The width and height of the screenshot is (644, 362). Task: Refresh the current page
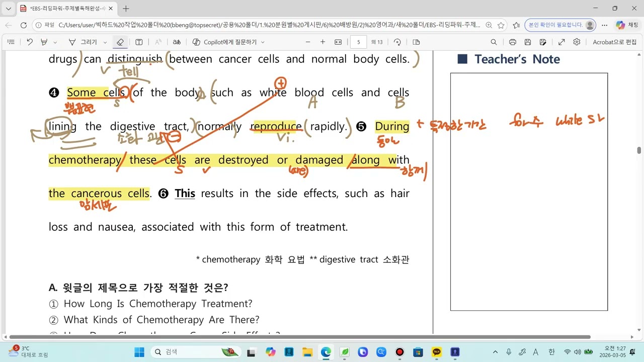[x=23, y=25]
